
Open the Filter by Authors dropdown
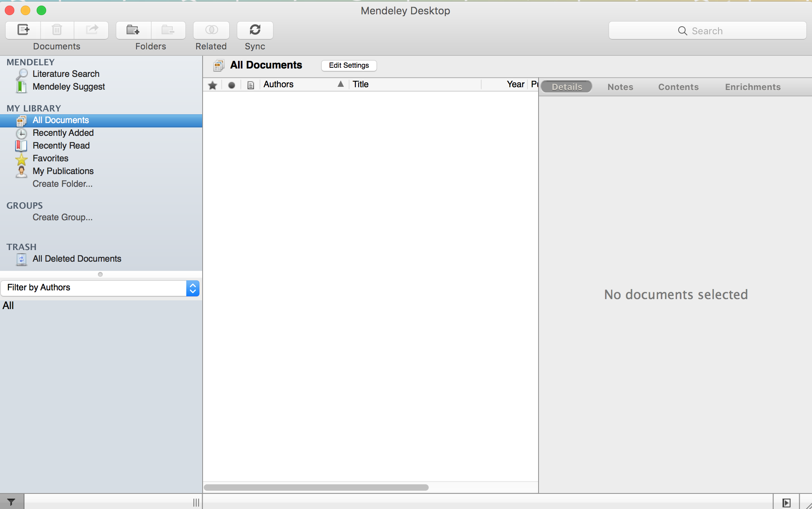(100, 288)
